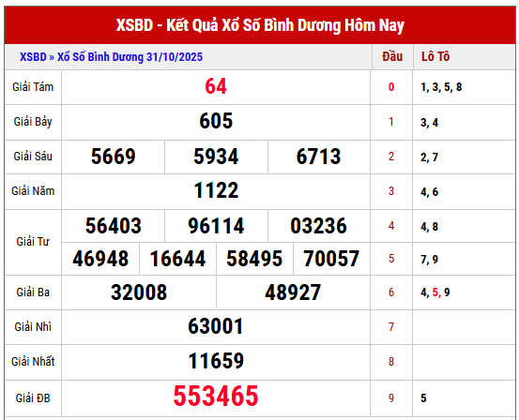Click Lô Tô values 4, 6
The height and width of the screenshot is (420, 519).
(429, 192)
